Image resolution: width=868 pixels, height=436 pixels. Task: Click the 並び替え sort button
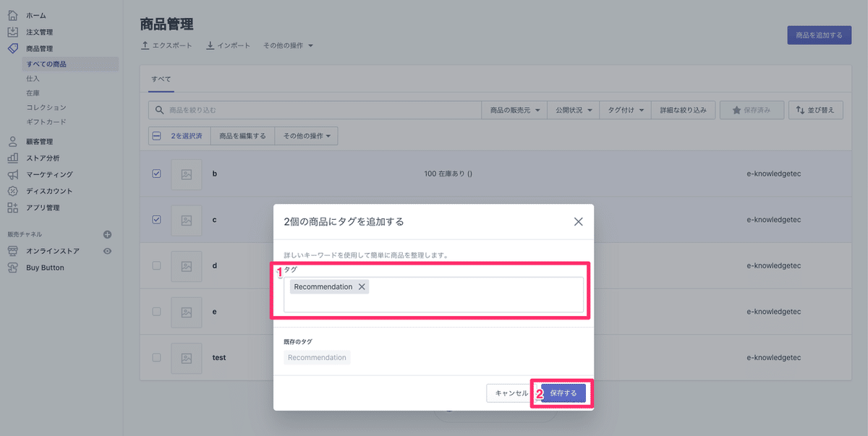coord(815,111)
